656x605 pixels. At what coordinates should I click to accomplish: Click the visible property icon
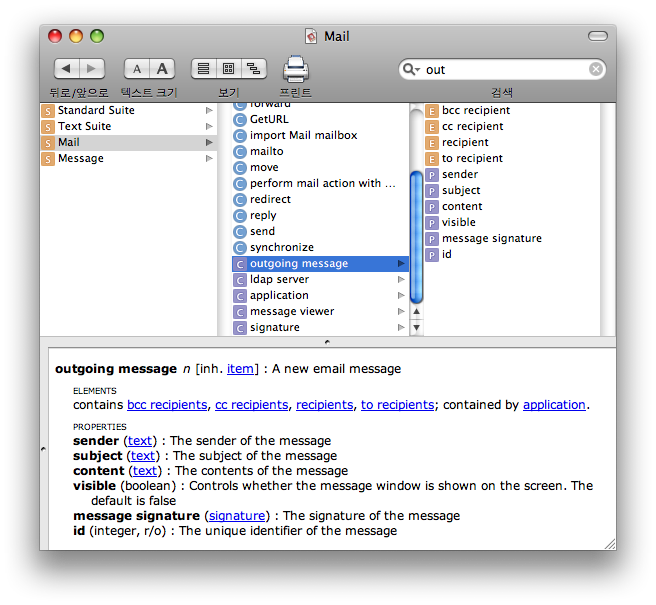[x=432, y=223]
